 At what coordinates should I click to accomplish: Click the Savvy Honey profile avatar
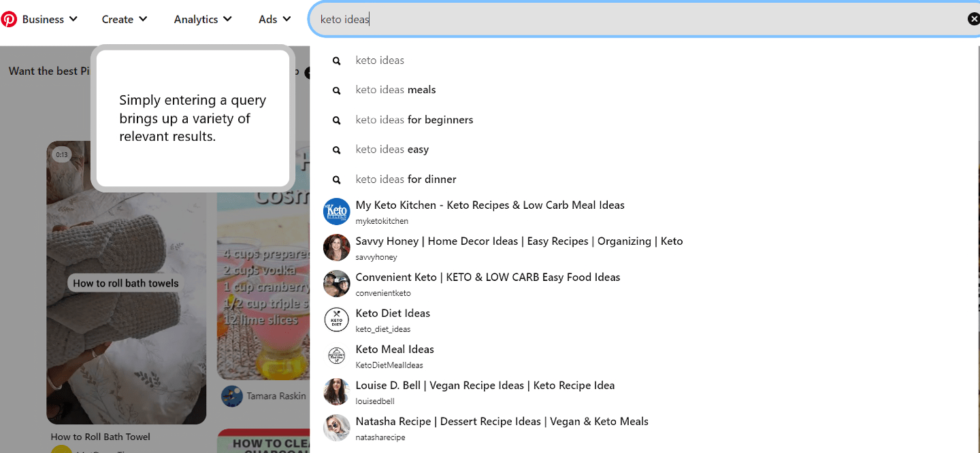coord(336,248)
